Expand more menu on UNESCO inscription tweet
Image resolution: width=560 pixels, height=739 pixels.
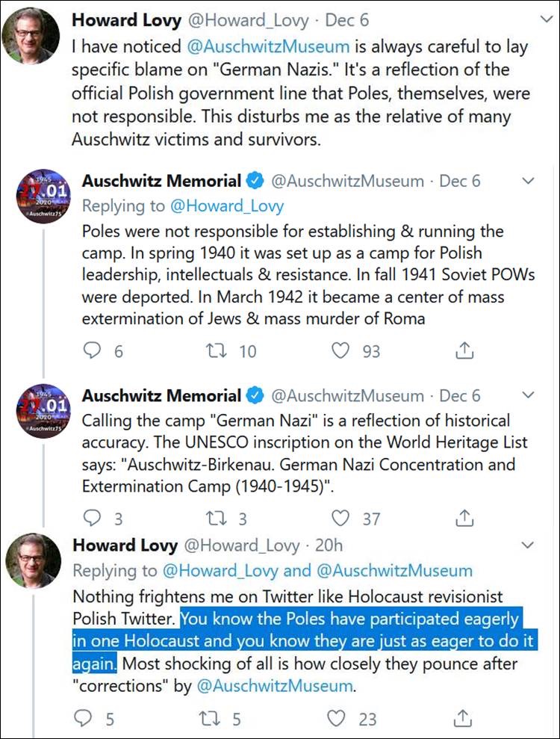[528, 395]
